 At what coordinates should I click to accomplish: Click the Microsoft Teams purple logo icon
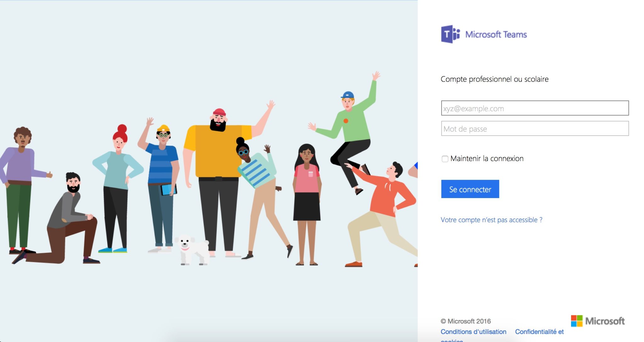tap(450, 34)
